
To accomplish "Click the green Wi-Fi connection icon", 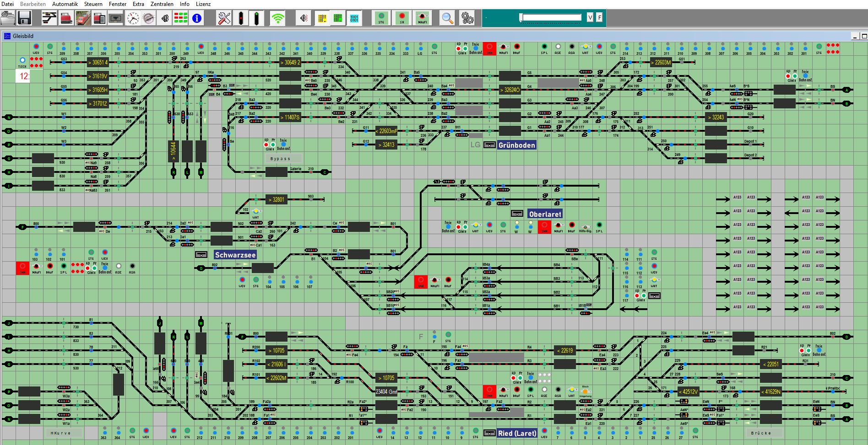I will pyautogui.click(x=278, y=18).
